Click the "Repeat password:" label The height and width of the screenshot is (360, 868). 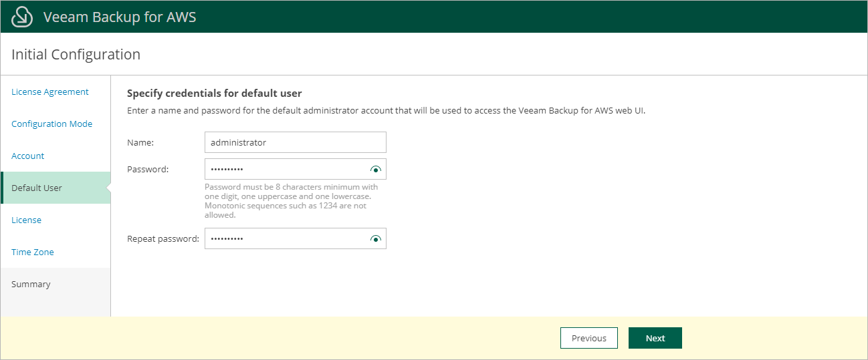[x=163, y=239]
